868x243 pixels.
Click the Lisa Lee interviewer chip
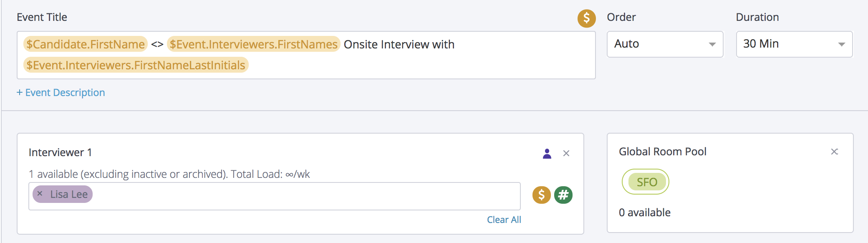[69, 195]
